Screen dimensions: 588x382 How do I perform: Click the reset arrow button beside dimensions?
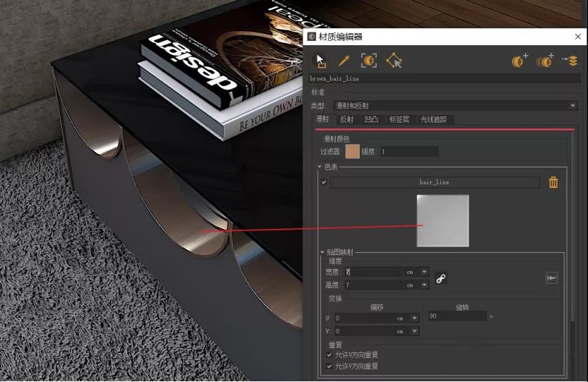[x=551, y=278]
